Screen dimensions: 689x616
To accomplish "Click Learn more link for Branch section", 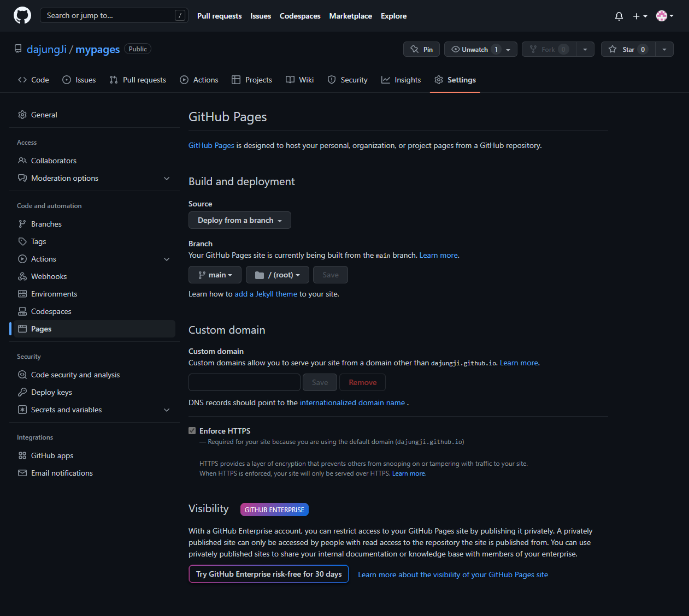I will tap(439, 255).
